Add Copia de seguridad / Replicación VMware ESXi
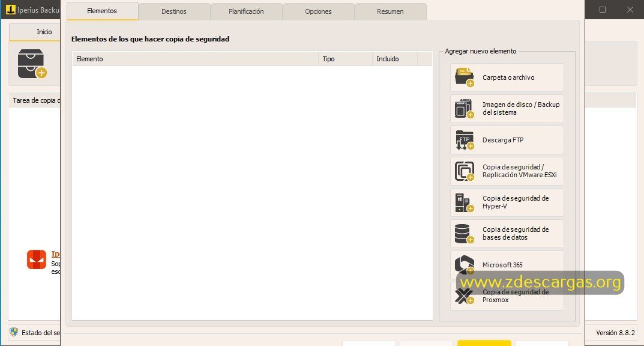Viewport: 644px width, 346px height. point(507,171)
